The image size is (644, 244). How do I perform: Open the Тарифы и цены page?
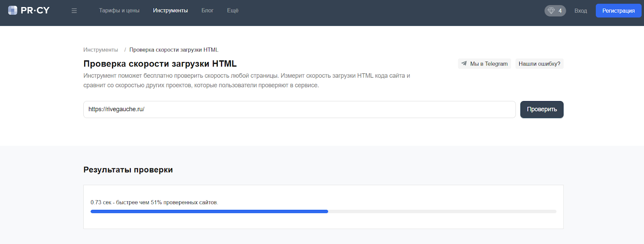119,10
